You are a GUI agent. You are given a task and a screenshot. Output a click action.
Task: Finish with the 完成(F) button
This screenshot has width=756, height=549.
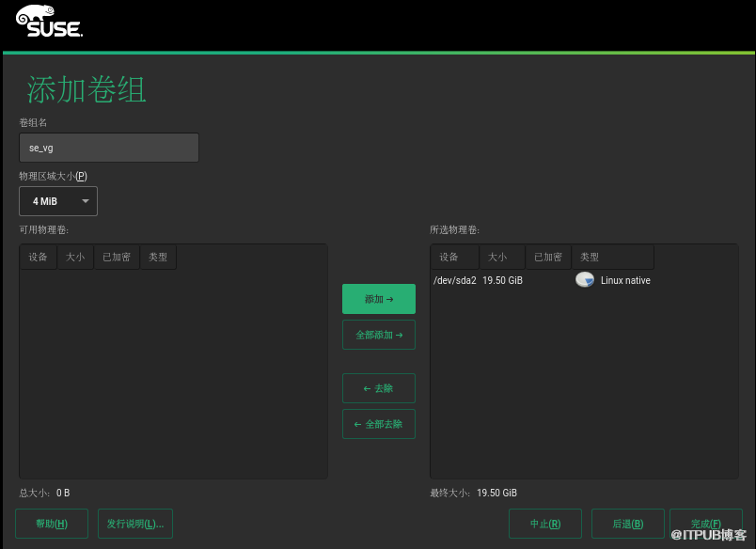pyautogui.click(x=706, y=524)
